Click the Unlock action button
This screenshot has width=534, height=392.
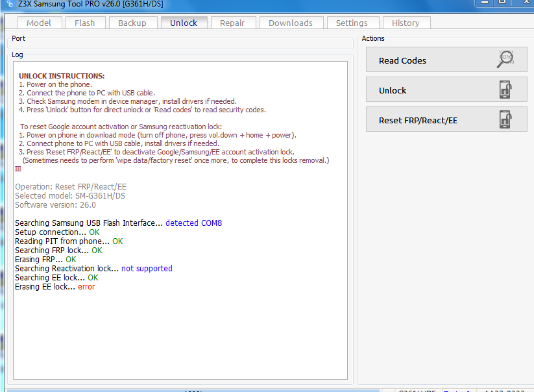click(446, 90)
